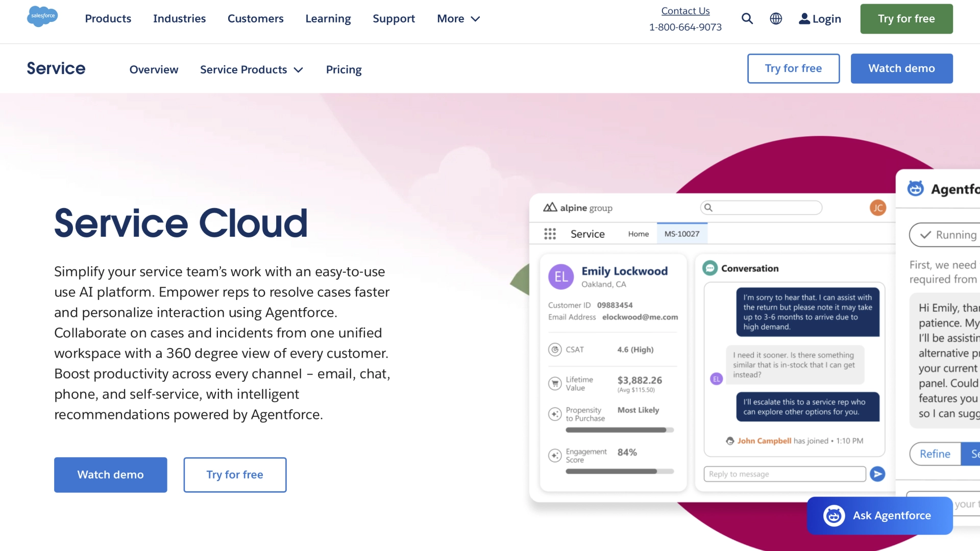Image resolution: width=980 pixels, height=551 pixels.
Task: Click the JC avatar in the Service console
Action: (877, 208)
